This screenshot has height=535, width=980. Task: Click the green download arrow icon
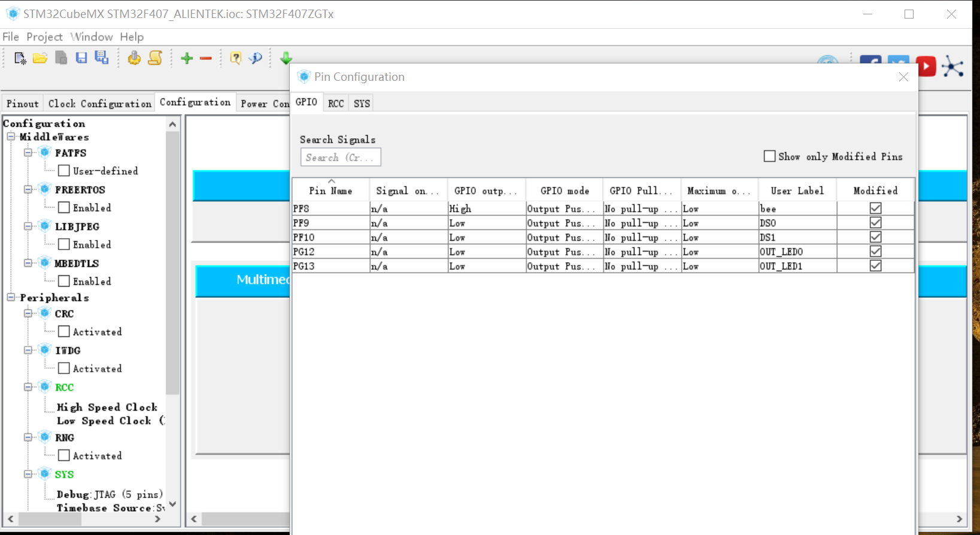(x=286, y=58)
